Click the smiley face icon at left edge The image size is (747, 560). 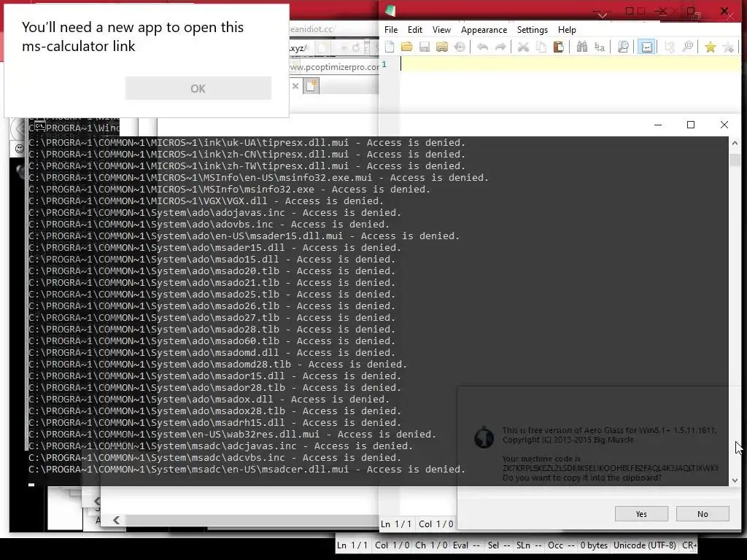(x=19, y=149)
